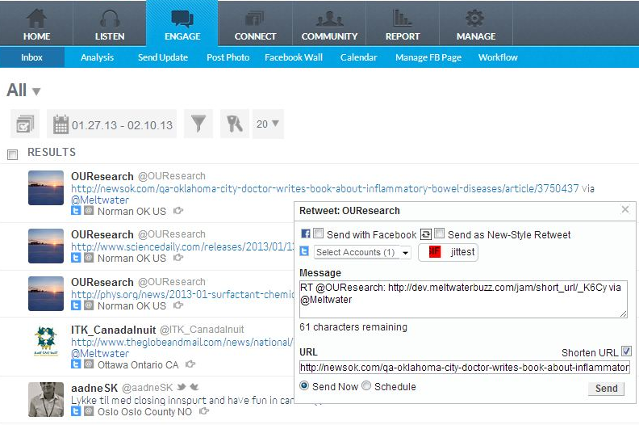Click share arrow on first OUResearch result
Image resolution: width=640 pixels, height=425 pixels.
(x=178, y=211)
